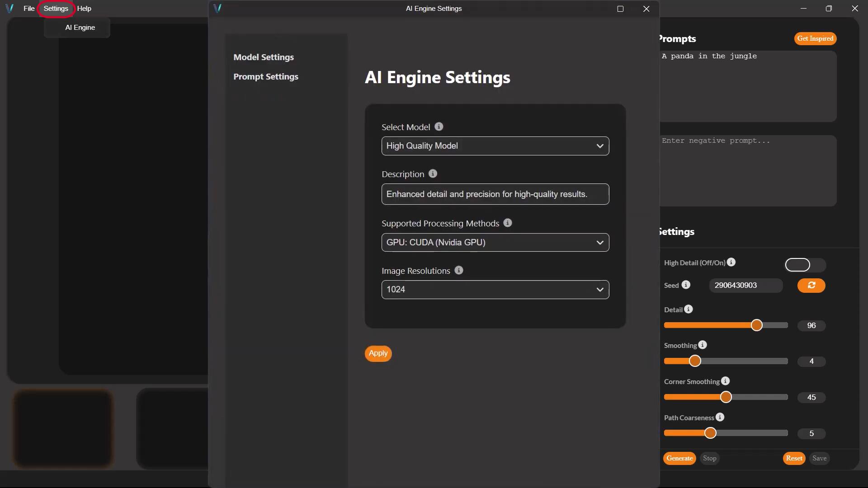Click info icon for Supported Processing Methods
The height and width of the screenshot is (488, 868).
(x=508, y=223)
